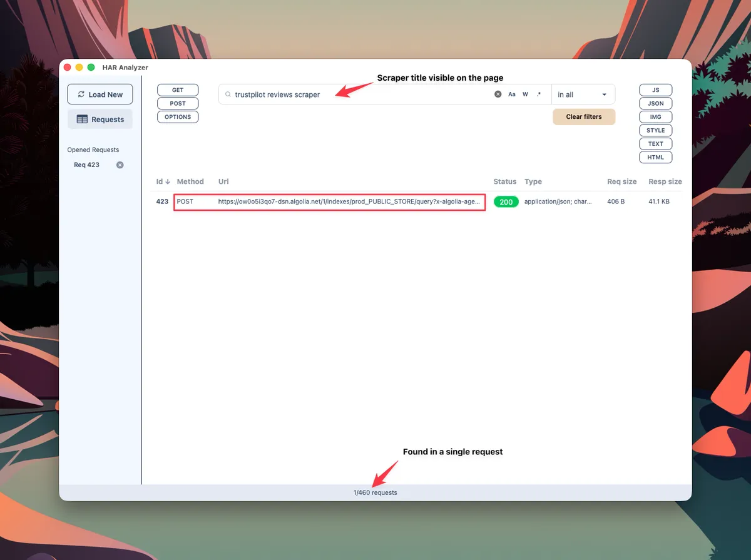This screenshot has height=560, width=751.
Task: Open the Requests table view
Action: click(x=100, y=120)
